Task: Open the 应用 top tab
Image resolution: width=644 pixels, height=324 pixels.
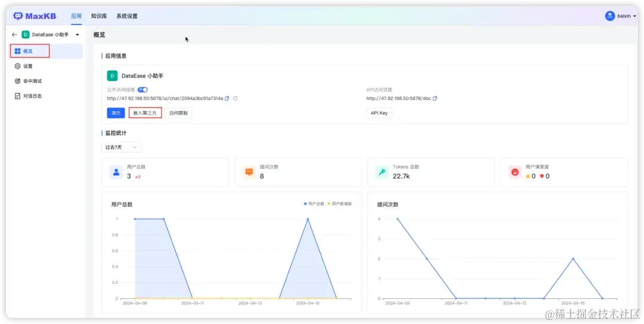Action: pyautogui.click(x=76, y=16)
